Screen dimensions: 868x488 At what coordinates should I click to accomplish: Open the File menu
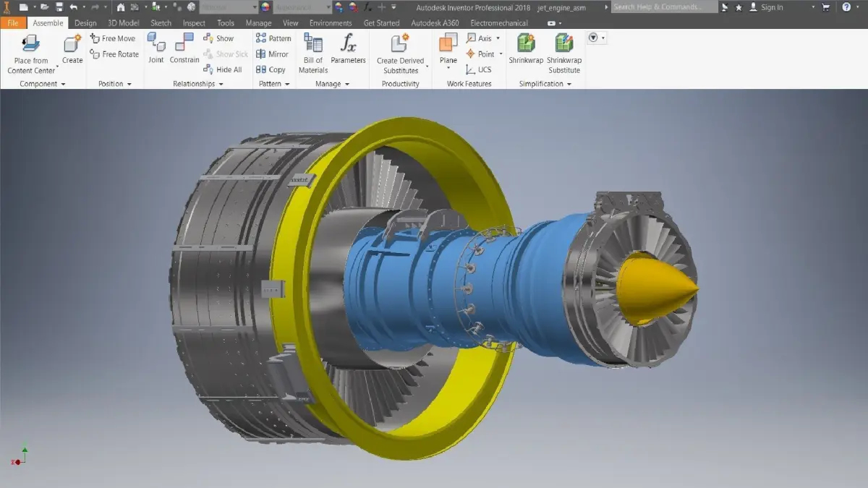(x=13, y=23)
